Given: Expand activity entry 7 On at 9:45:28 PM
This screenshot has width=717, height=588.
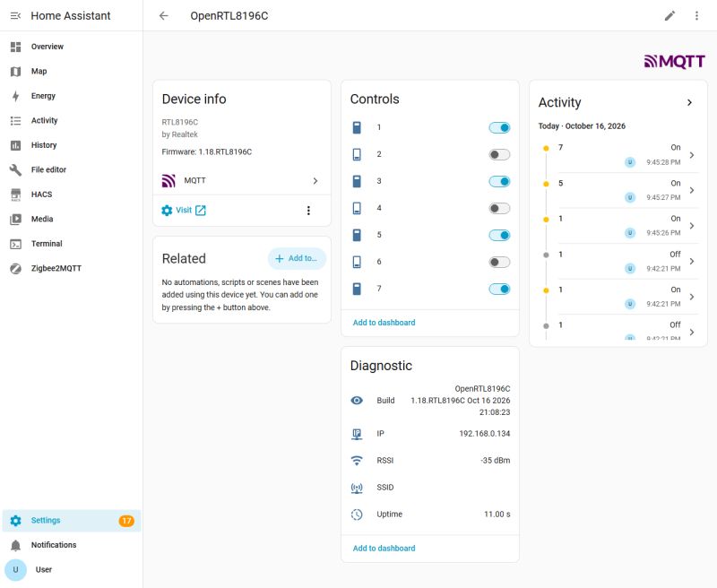Looking at the screenshot, I should click(x=692, y=155).
